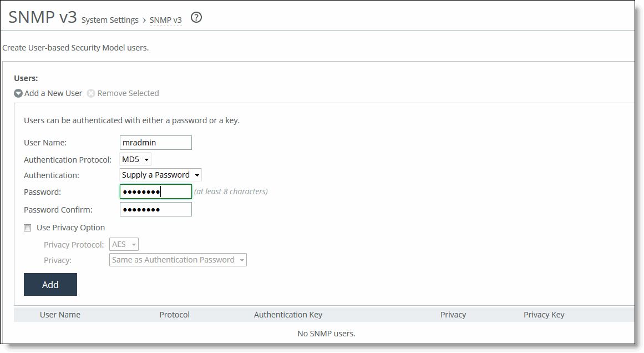Screen dimensions: 644x353
Task: Click the Add a New User label
Action: coord(53,93)
